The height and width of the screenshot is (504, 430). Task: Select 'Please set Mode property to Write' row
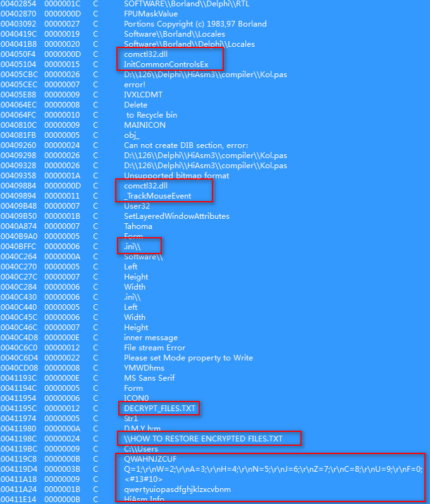[x=188, y=358]
